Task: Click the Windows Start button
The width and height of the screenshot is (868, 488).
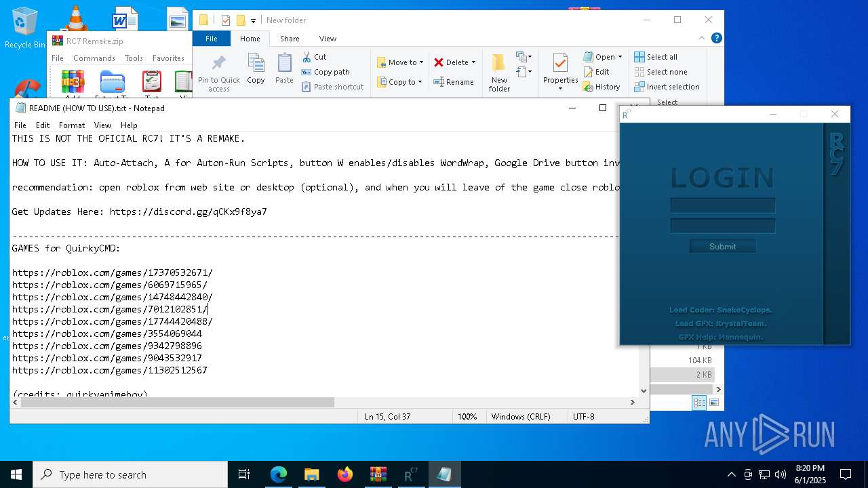Action: click(16, 474)
